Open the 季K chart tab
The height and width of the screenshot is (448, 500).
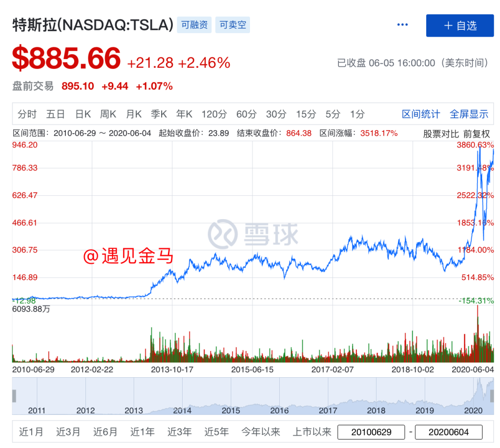(159, 114)
